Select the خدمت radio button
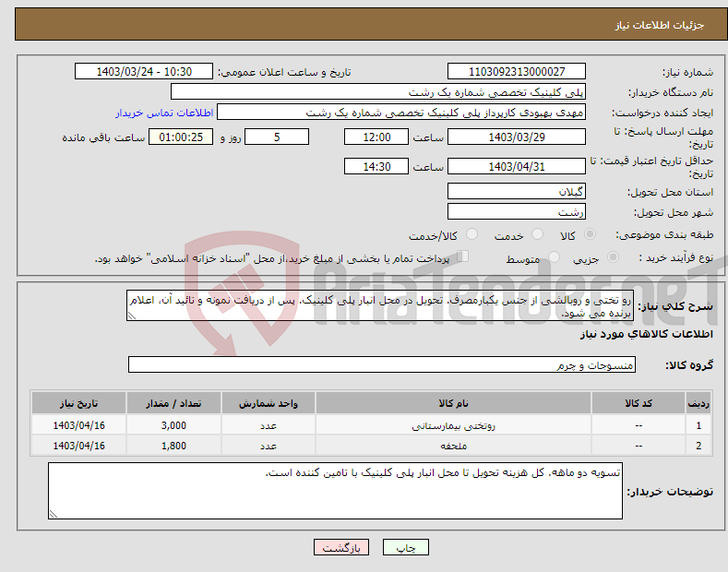This screenshot has height=572, width=728. click(x=537, y=234)
